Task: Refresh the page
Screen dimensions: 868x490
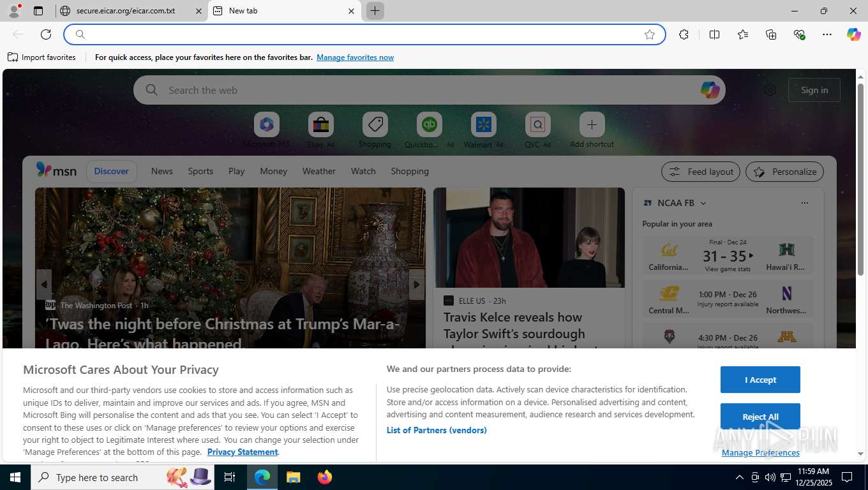Action: pos(46,34)
